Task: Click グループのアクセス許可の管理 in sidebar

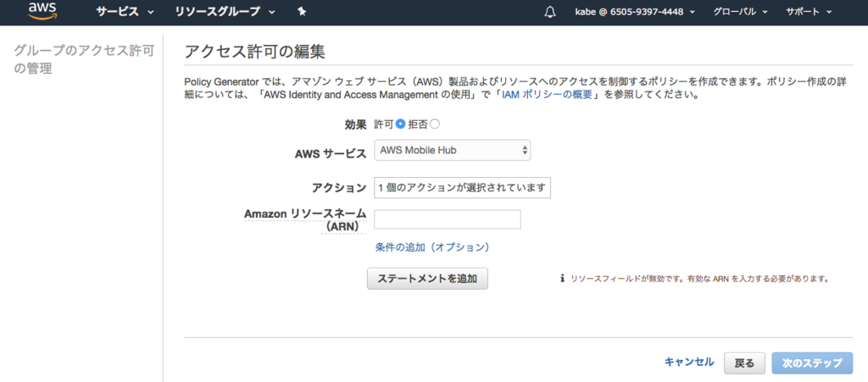Action: coord(84,59)
